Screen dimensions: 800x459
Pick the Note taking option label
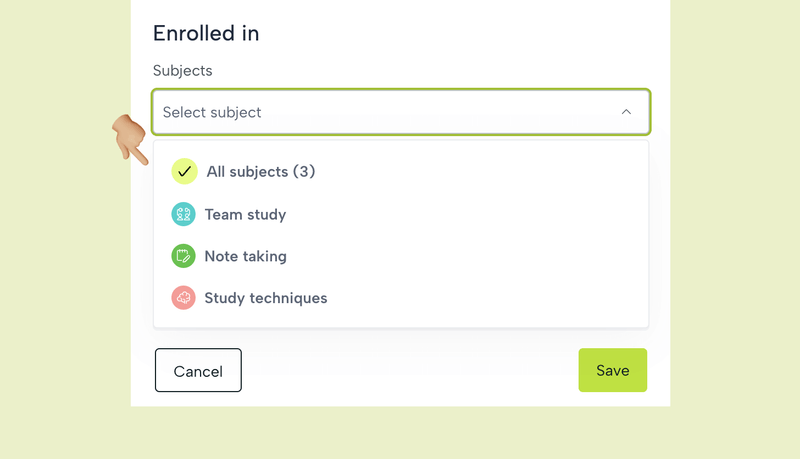coord(245,256)
